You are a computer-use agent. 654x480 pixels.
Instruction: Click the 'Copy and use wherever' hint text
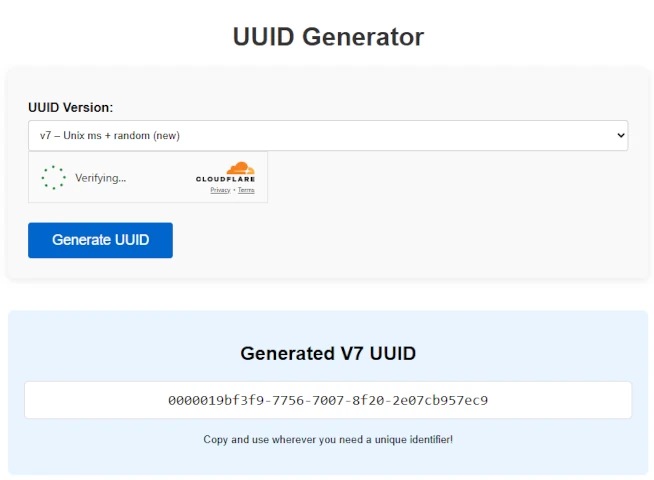(x=328, y=439)
